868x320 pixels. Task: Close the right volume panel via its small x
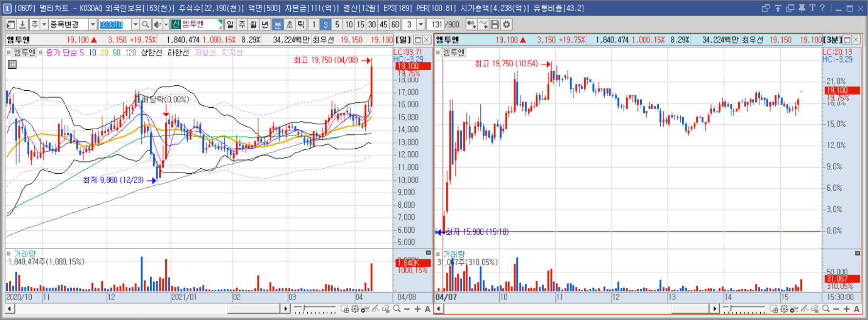pyautogui.click(x=857, y=253)
